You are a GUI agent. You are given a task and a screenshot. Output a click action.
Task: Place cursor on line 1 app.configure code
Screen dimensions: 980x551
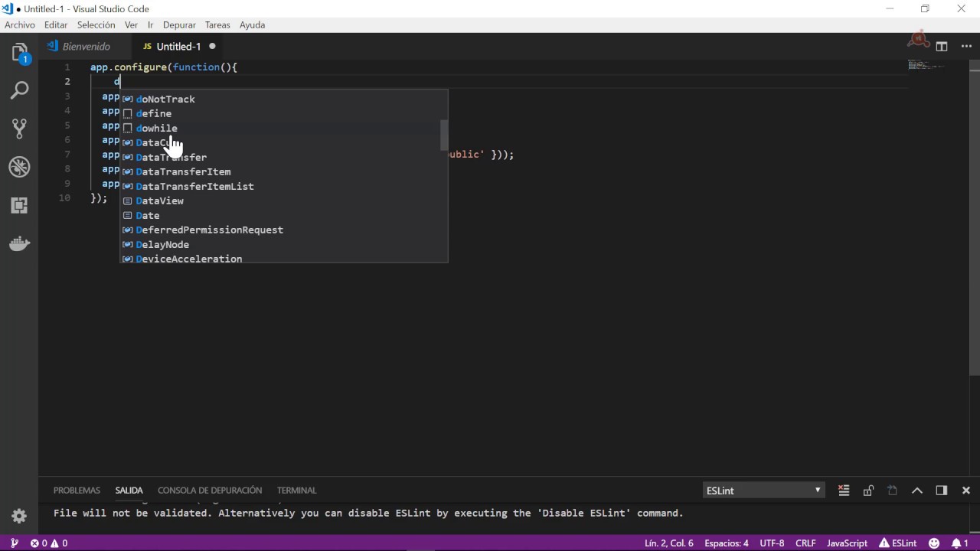(x=164, y=67)
